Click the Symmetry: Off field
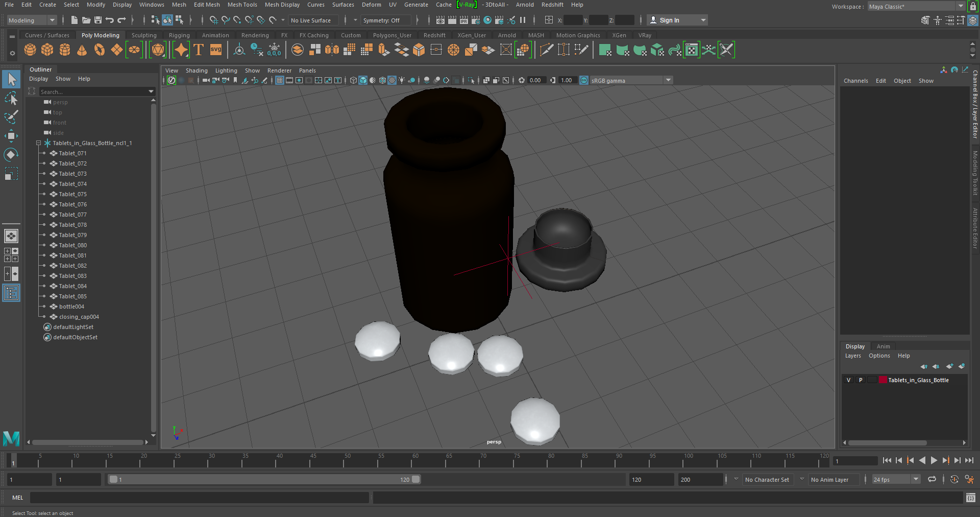This screenshot has width=980, height=517. (386, 20)
